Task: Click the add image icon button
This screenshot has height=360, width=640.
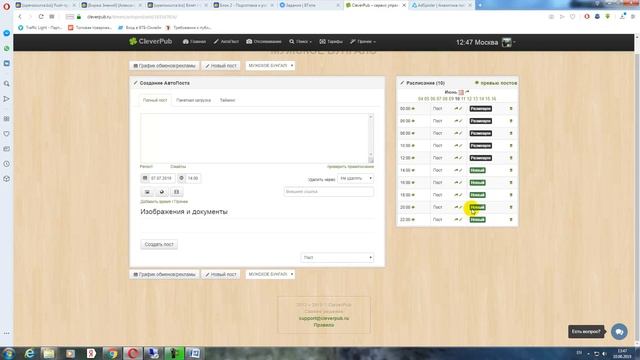Action: click(147, 192)
